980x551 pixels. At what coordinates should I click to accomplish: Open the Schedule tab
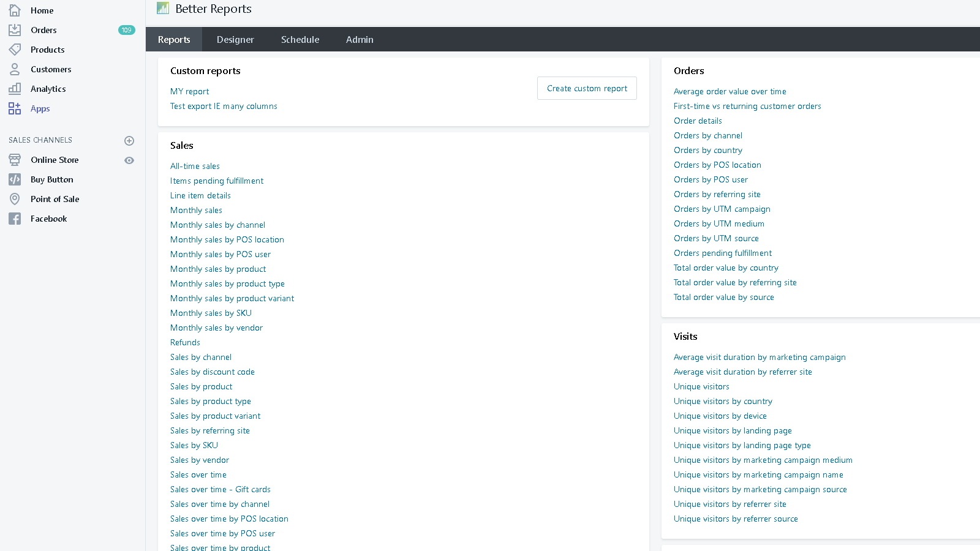[x=300, y=39]
